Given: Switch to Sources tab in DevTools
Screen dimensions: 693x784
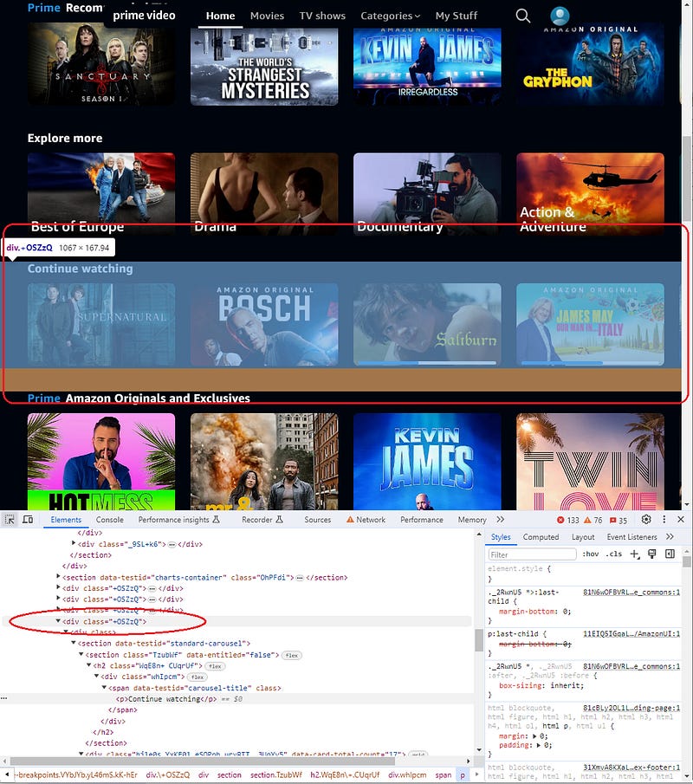Looking at the screenshot, I should (x=318, y=520).
